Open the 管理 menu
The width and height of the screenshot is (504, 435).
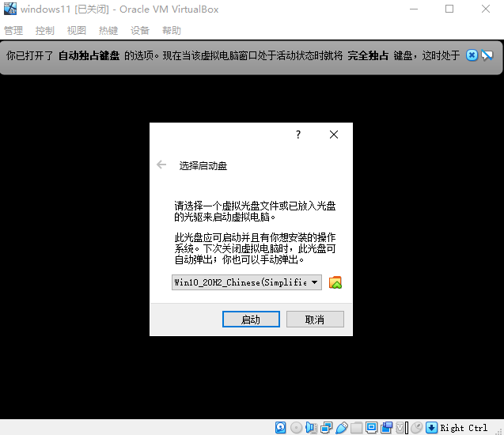pos(13,31)
